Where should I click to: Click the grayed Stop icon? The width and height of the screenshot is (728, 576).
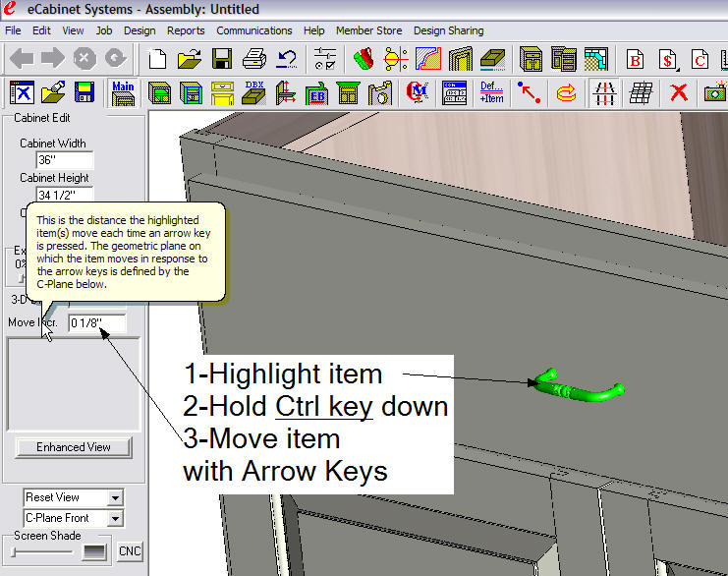pos(84,59)
